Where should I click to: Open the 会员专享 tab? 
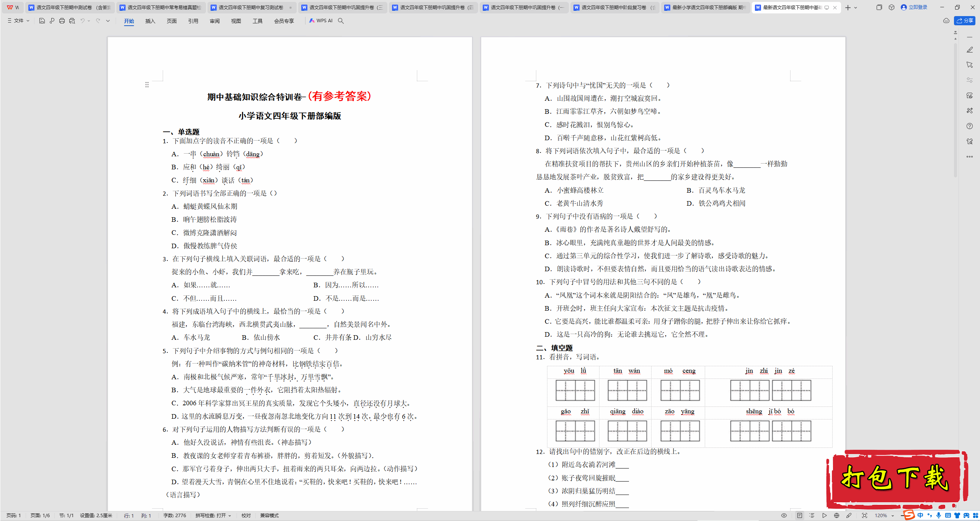click(x=284, y=21)
